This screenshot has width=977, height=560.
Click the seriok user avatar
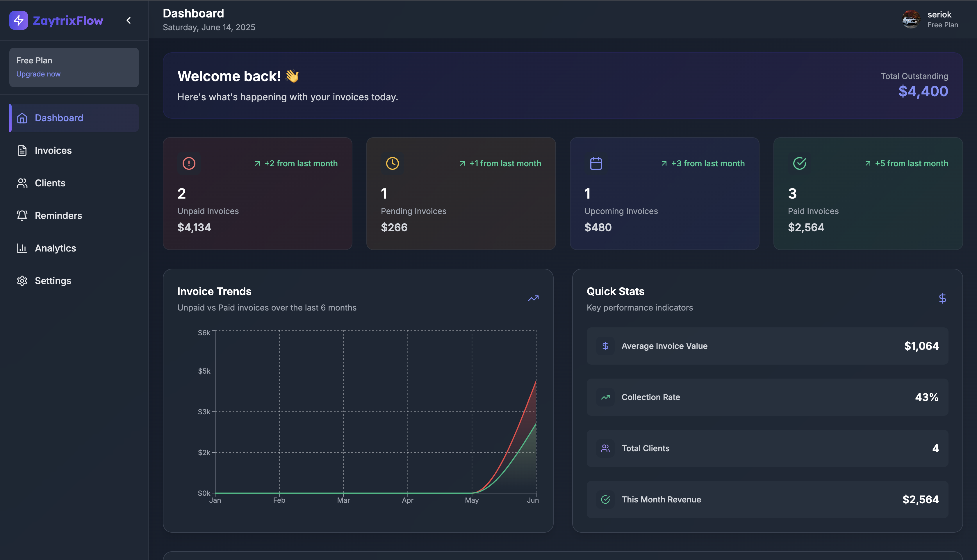[911, 19]
